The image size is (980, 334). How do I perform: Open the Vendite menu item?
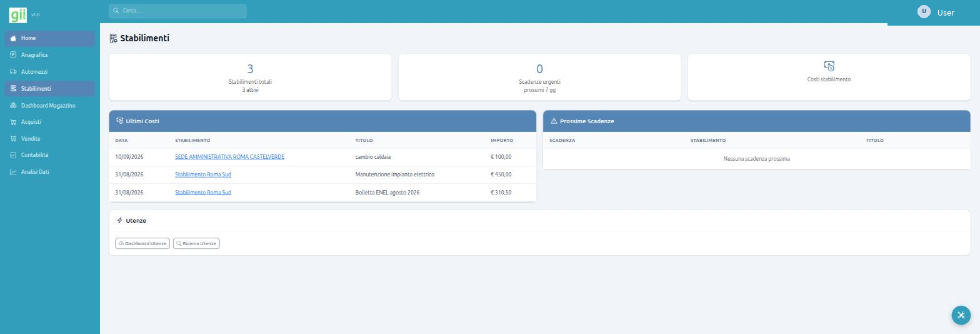(50, 139)
